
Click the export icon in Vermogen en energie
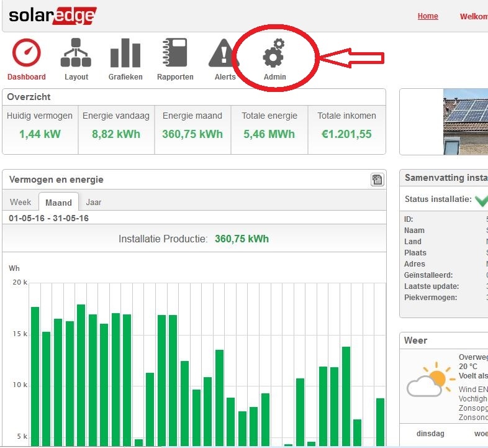point(377,180)
